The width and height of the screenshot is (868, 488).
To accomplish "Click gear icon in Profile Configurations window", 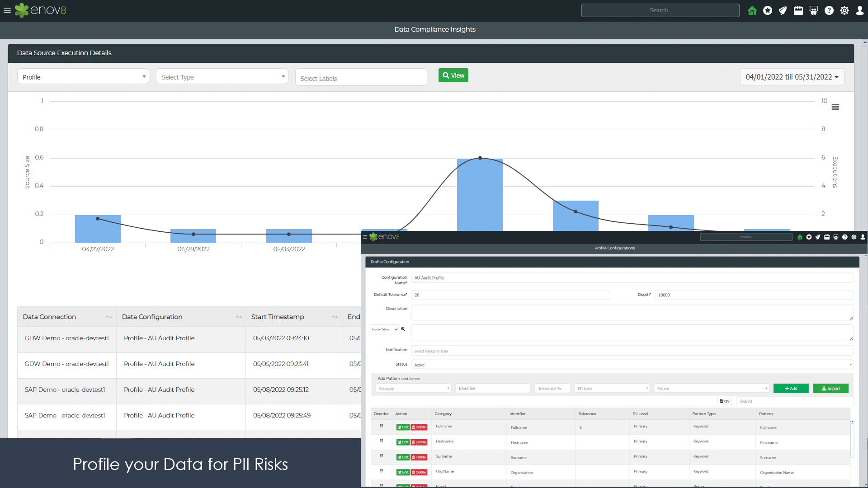I will [x=854, y=237].
